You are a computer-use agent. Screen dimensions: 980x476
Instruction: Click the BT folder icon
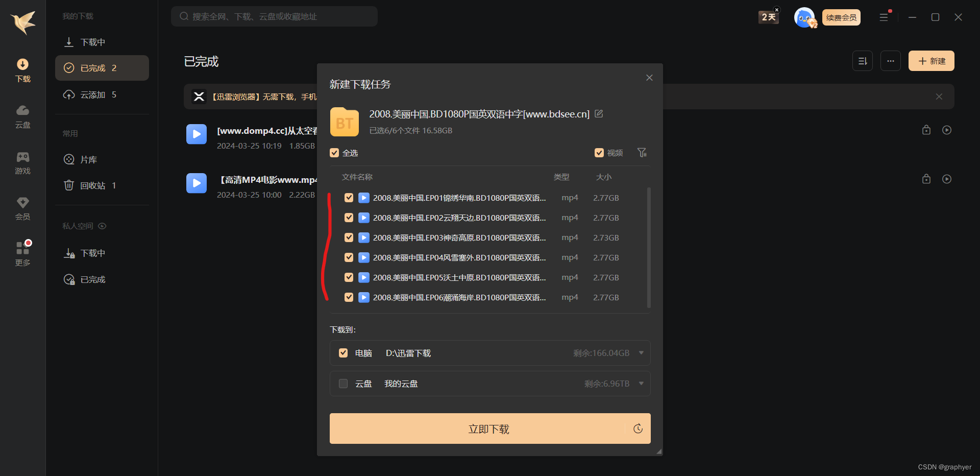tap(345, 122)
